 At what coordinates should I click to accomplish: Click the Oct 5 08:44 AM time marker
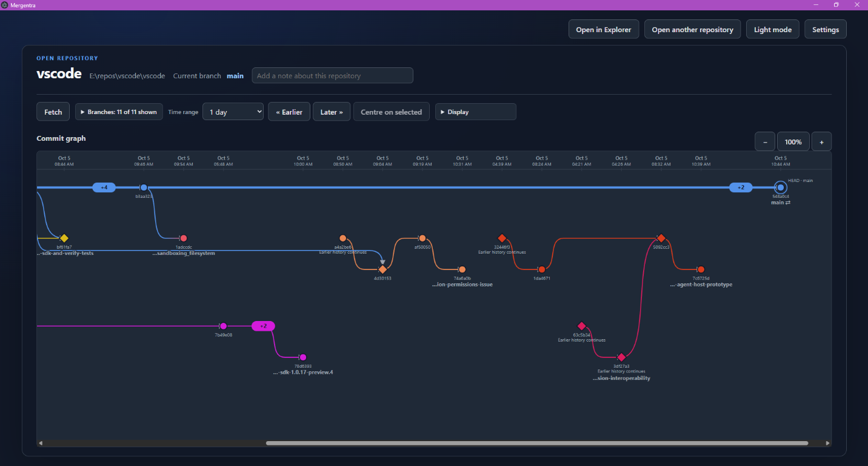64,161
